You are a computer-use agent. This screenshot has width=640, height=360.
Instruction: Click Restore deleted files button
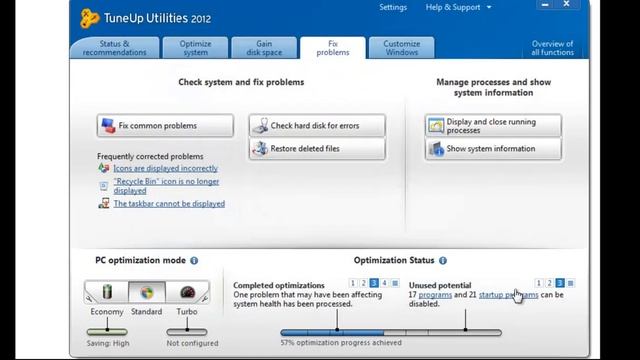coord(317,149)
